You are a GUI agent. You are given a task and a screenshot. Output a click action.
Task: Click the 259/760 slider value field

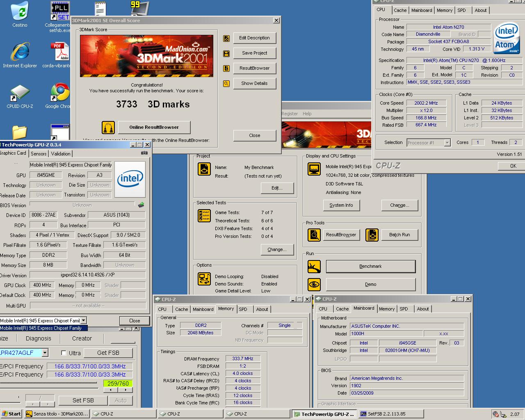pyautogui.click(x=118, y=383)
